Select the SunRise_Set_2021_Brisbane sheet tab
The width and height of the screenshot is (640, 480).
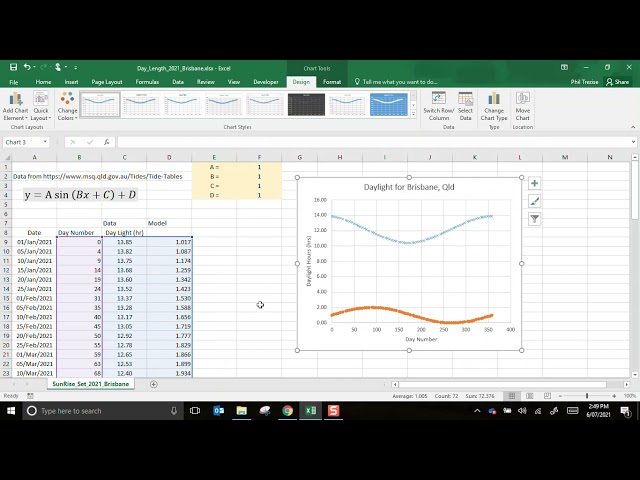(x=91, y=384)
